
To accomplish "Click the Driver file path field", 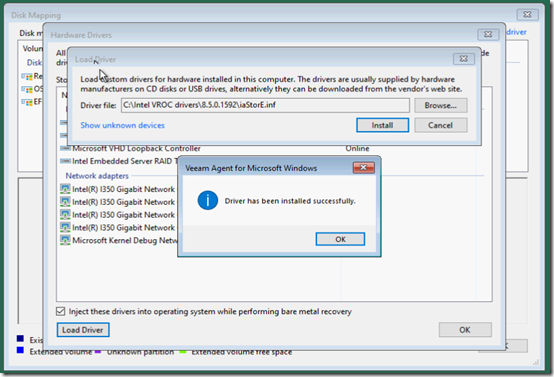I will (265, 105).
